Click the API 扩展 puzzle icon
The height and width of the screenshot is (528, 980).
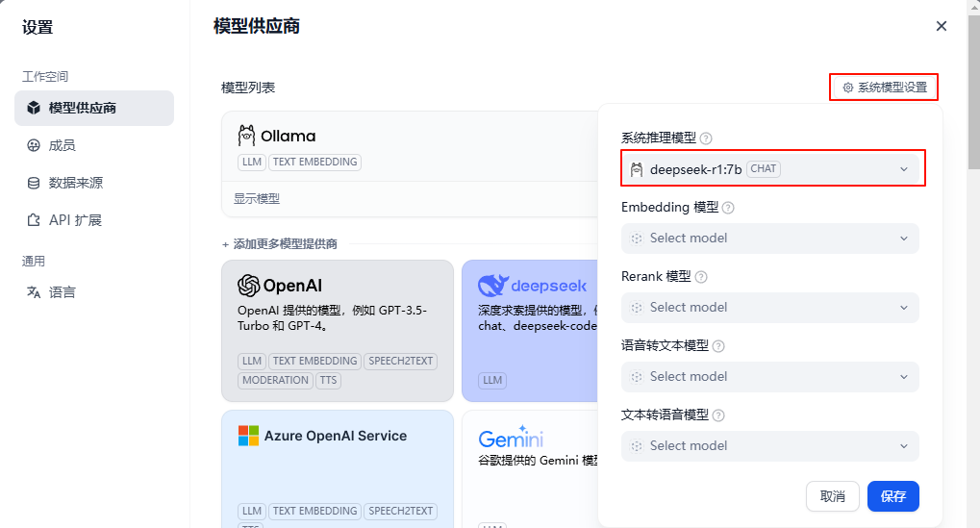click(x=34, y=220)
